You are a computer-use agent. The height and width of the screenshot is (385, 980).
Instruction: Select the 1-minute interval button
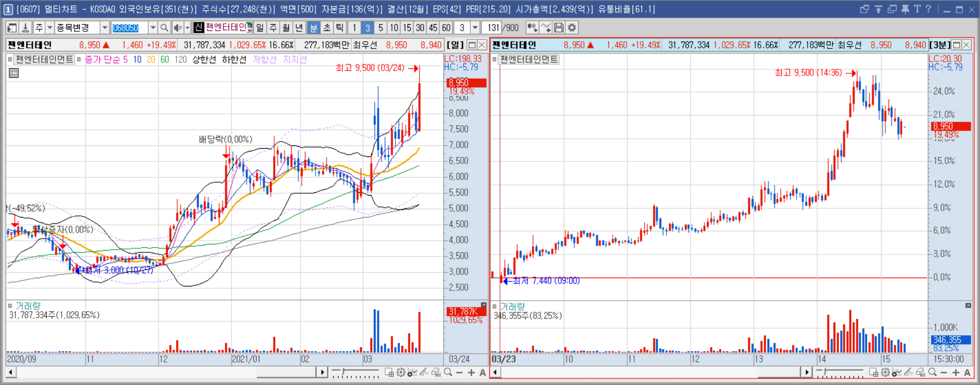355,28
